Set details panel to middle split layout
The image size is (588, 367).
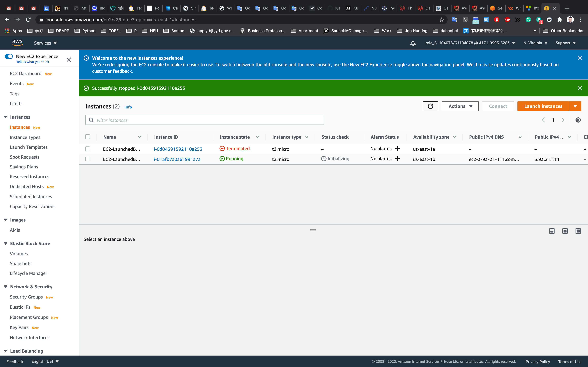click(x=565, y=231)
